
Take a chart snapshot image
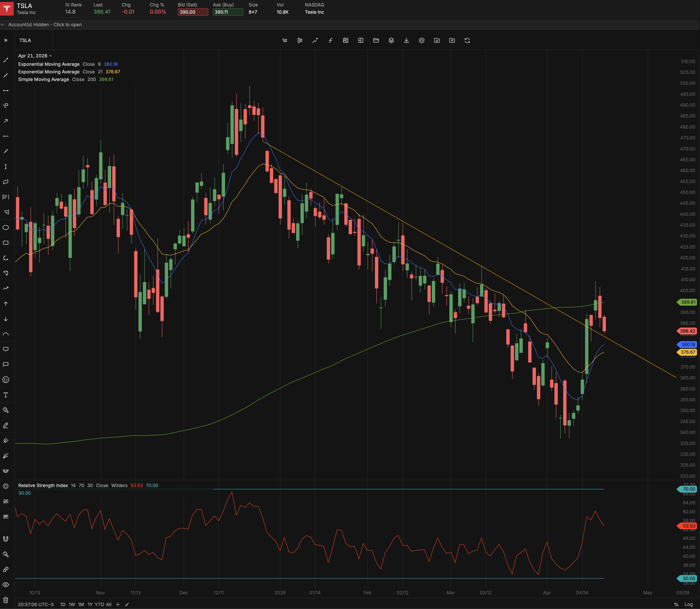coord(345,41)
